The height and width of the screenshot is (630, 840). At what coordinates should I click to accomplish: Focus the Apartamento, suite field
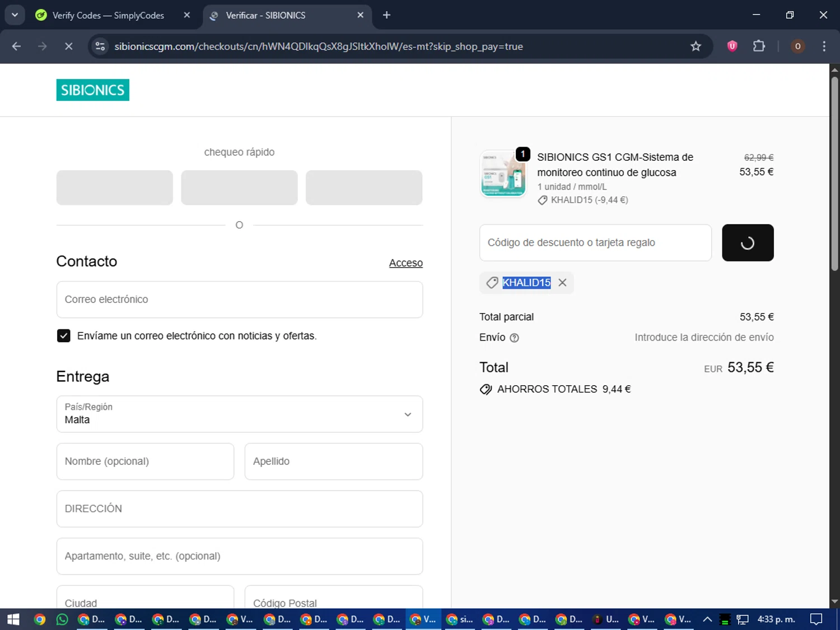[x=240, y=556]
